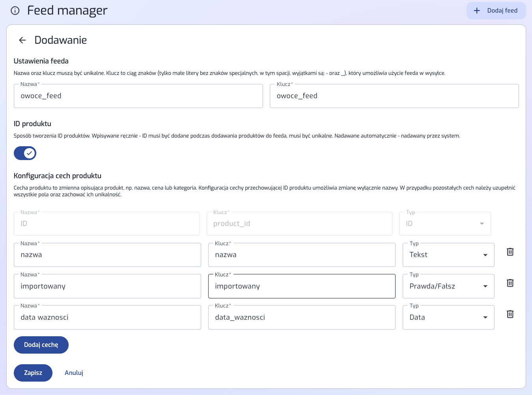Viewport: 532px width, 395px height.
Task: Expand the Prawda/Fałsz type dropdown
Action: [x=448, y=286]
